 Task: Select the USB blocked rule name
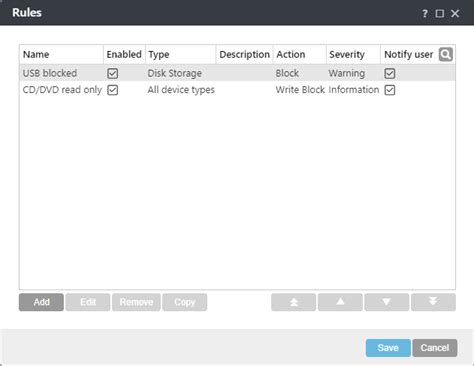50,73
